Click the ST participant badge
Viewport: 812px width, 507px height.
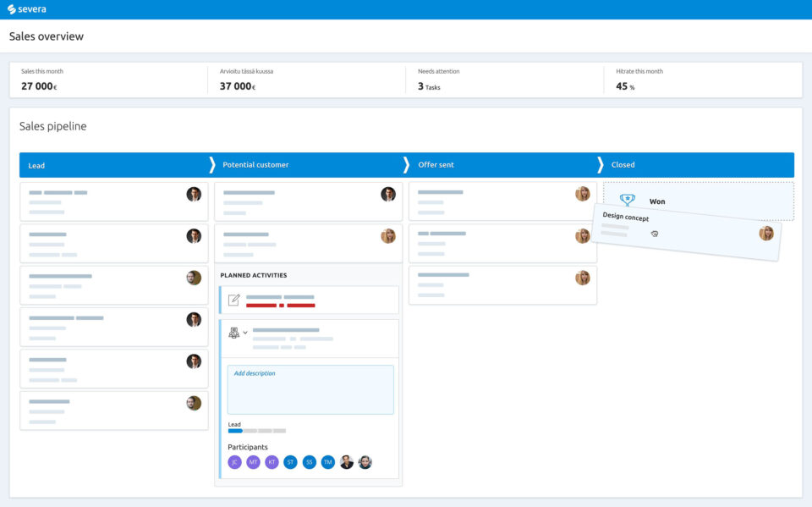[x=290, y=462]
